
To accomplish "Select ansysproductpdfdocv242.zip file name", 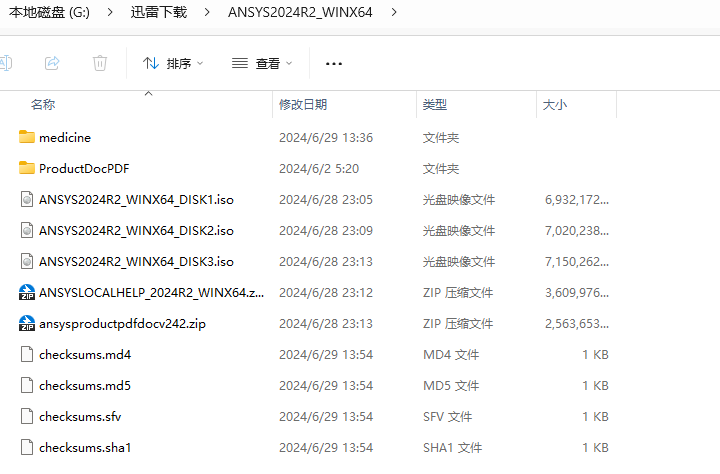I will pos(122,324).
